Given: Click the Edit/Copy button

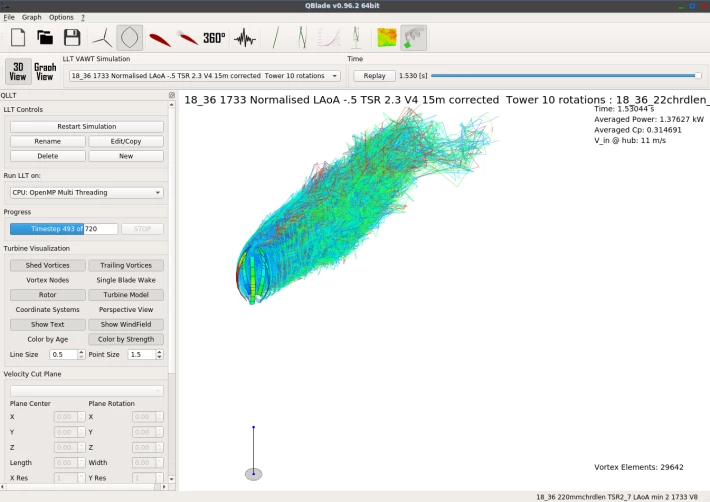Looking at the screenshot, I should coord(126,141).
